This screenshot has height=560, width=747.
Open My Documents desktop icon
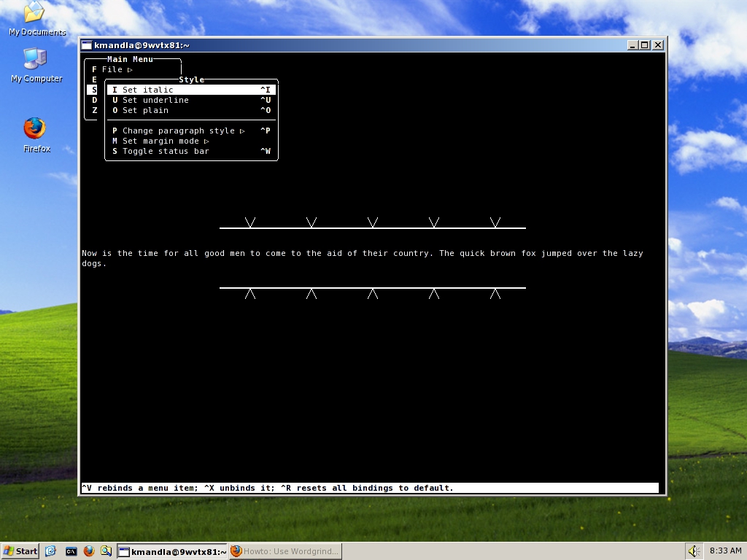(x=35, y=18)
